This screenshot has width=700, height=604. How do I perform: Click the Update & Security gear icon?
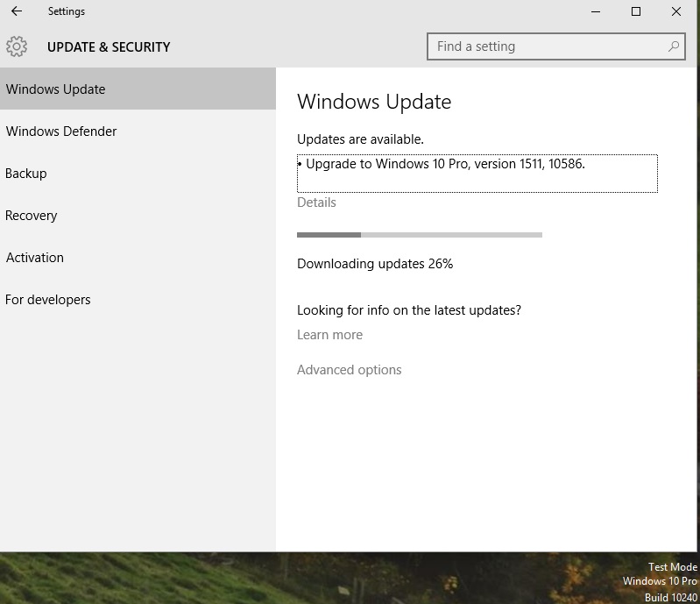pyautogui.click(x=17, y=46)
